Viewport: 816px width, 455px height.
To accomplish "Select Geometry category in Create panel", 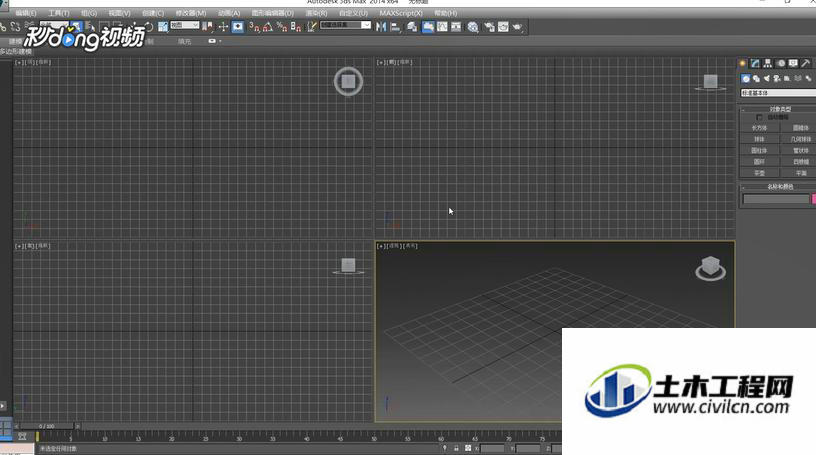I will pyautogui.click(x=746, y=79).
